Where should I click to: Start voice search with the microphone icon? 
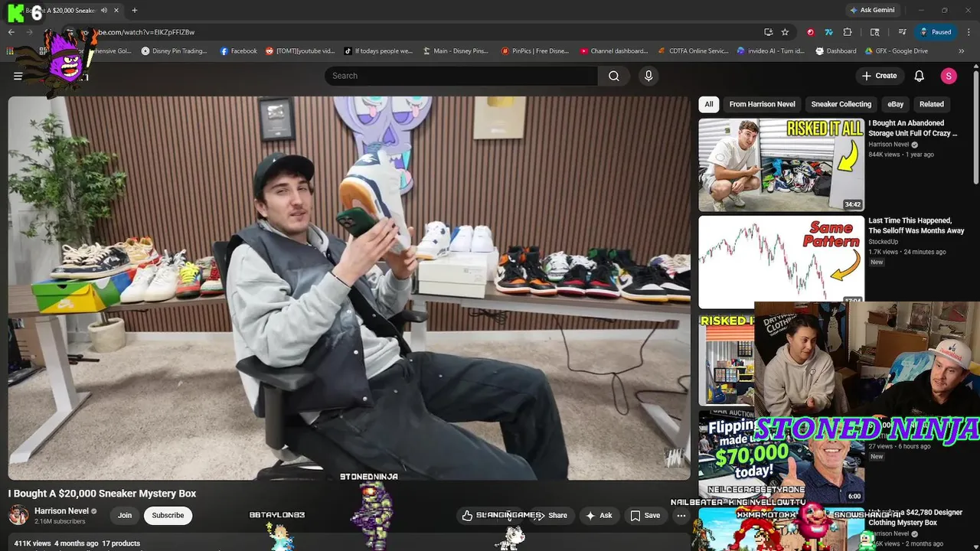[648, 76]
